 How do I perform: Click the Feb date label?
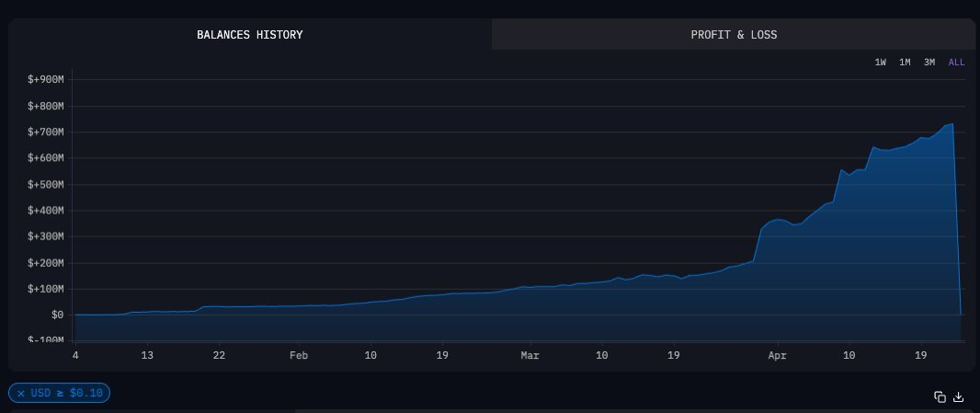[x=299, y=355]
